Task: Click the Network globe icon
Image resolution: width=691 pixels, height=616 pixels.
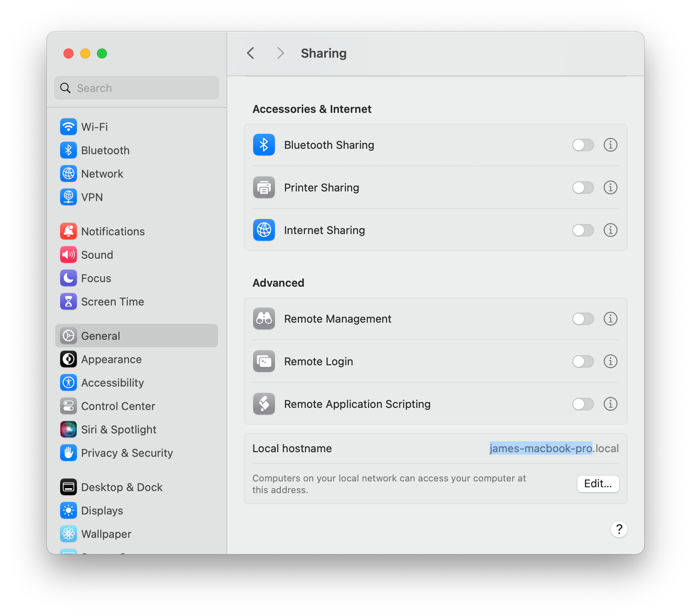Action: 69,173
